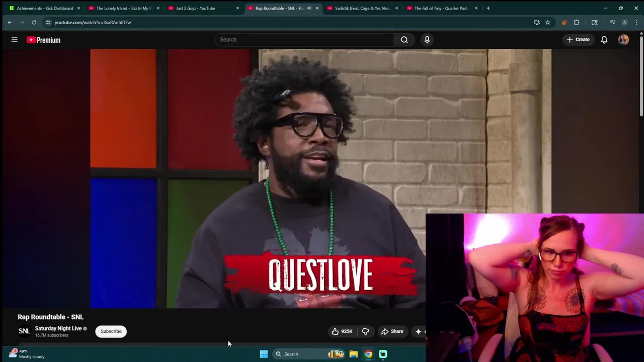Open the Chrome profile 'A' avatar
The height and width of the screenshot is (362, 644).
pos(624,22)
